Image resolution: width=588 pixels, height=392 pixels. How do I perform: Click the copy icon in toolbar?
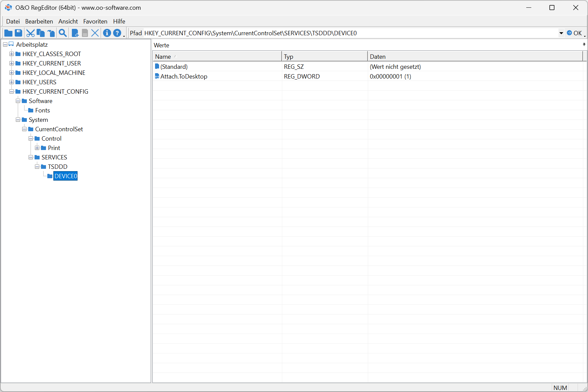(x=41, y=33)
